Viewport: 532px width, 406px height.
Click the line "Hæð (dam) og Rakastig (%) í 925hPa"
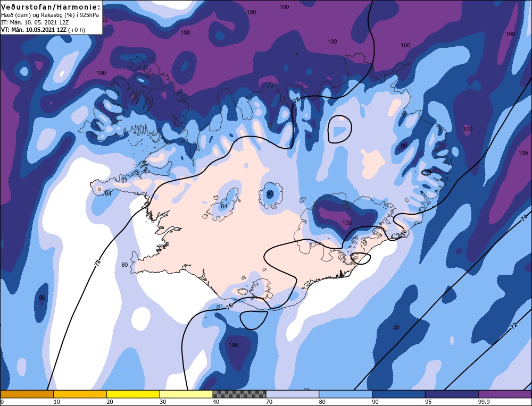coord(50,15)
